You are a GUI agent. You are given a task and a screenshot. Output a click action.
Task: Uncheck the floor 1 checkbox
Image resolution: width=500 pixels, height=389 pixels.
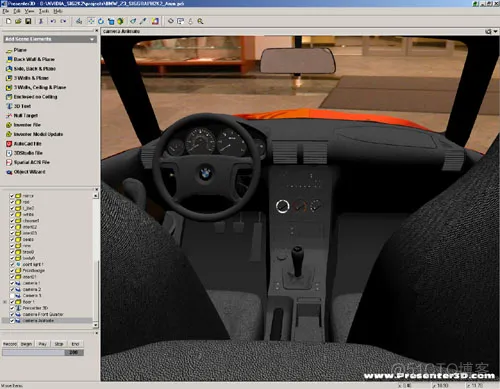[12, 302]
